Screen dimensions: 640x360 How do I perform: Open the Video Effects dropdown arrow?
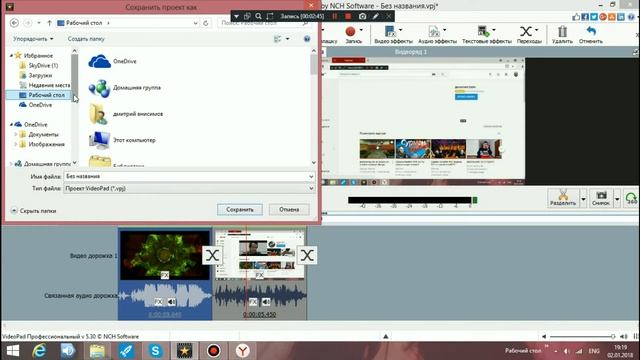pos(400,30)
